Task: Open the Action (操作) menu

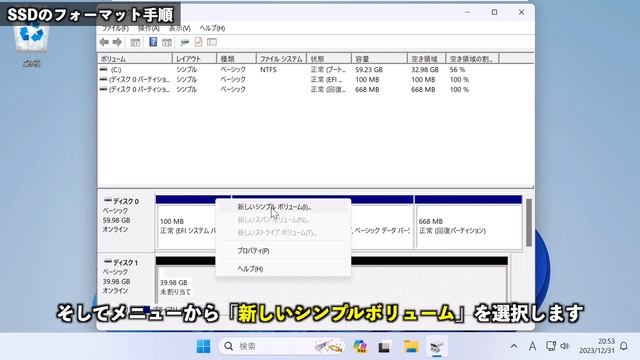Action: 149,28
